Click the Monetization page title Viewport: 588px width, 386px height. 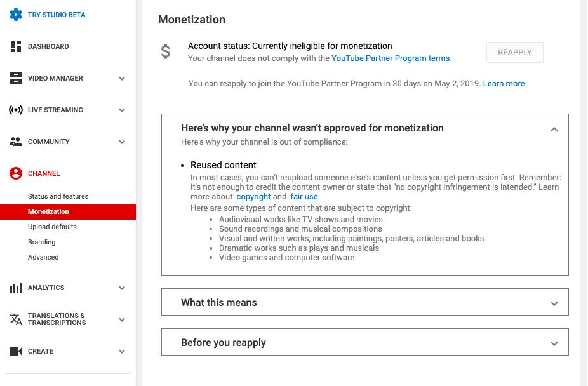tap(192, 20)
